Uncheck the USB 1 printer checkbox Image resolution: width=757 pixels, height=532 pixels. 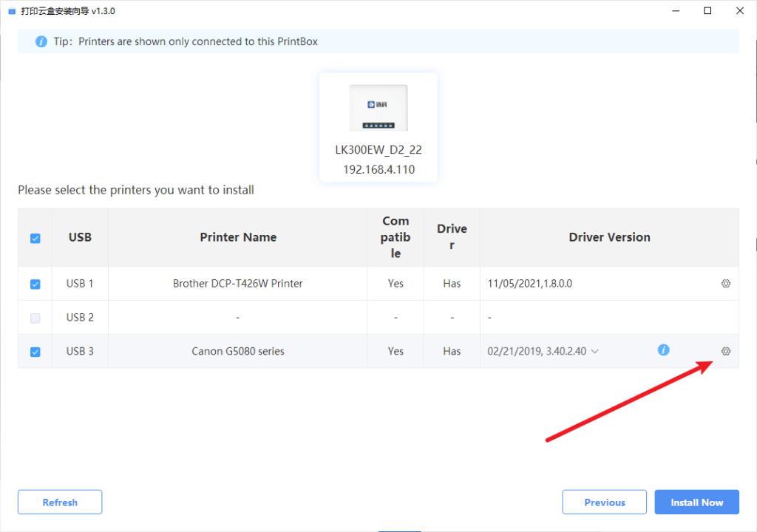click(35, 284)
